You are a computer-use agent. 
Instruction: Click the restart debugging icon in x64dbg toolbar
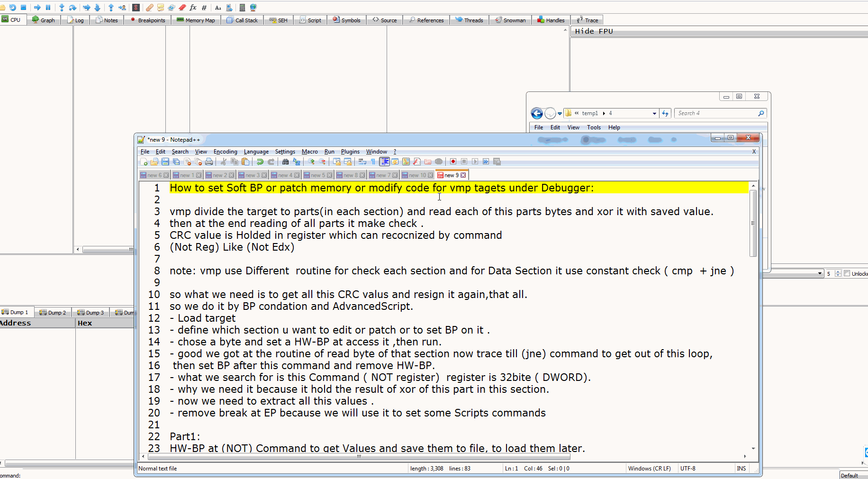tap(13, 8)
